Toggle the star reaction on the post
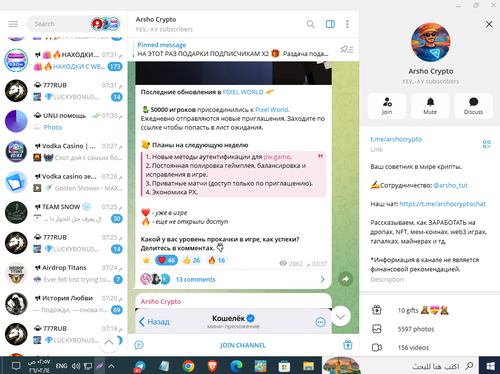500x374 pixels. coord(146,260)
